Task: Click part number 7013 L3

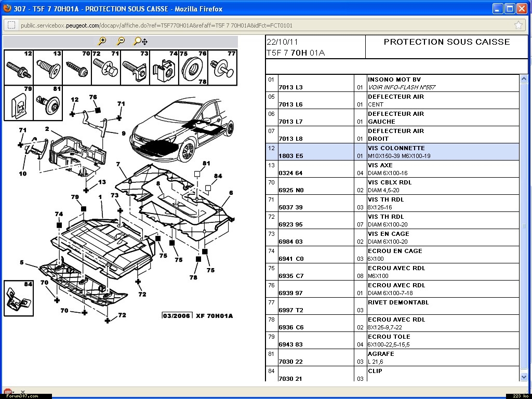Action: coord(290,87)
